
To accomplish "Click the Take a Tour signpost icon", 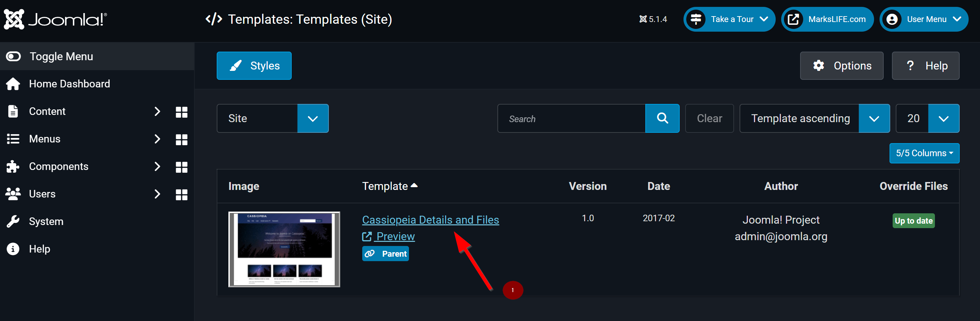I will click(x=696, y=19).
